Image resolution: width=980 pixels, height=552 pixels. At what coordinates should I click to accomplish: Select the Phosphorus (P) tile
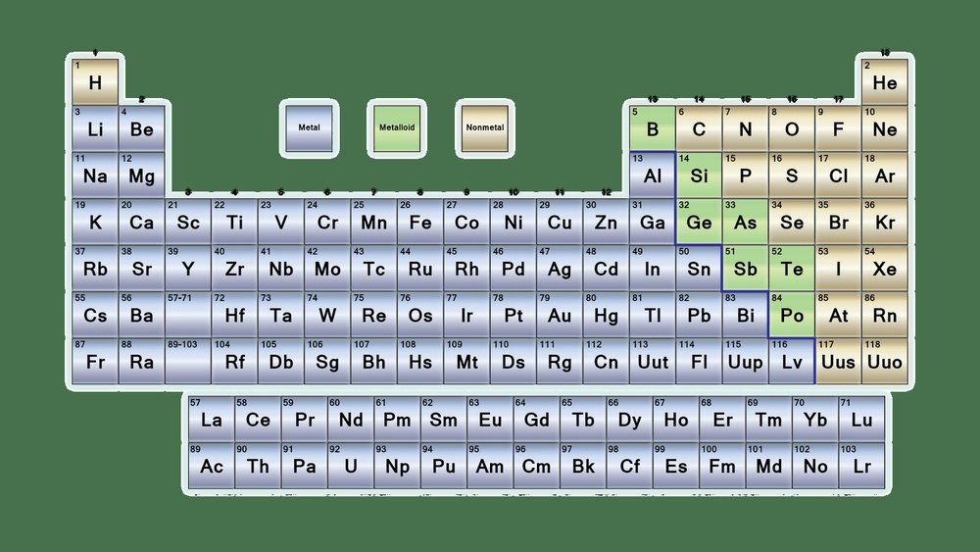tap(745, 176)
